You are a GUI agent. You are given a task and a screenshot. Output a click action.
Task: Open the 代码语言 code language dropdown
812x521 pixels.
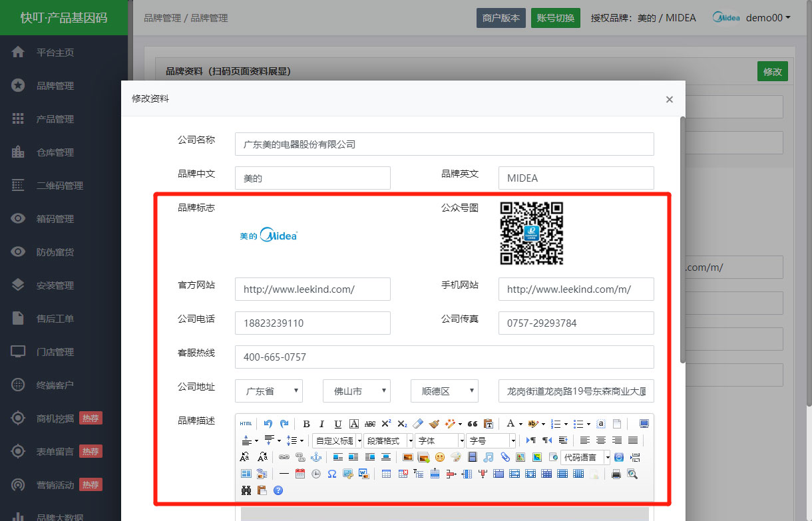point(586,457)
